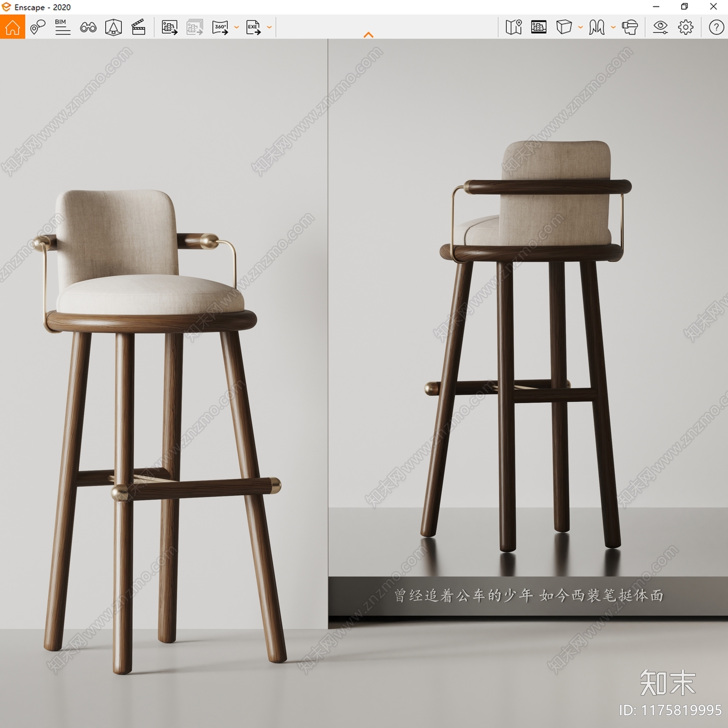Restore down the Enscape window

(x=684, y=7)
